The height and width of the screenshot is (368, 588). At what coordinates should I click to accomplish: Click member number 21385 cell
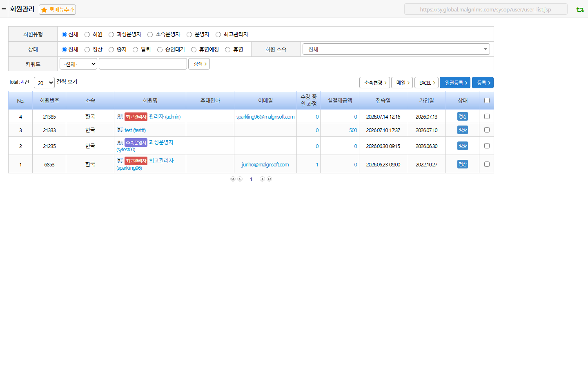[49, 117]
